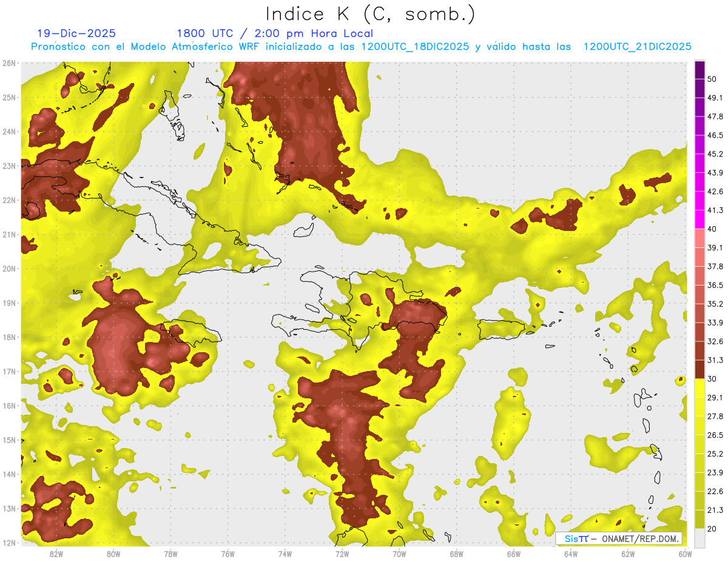Click the 66W longitude label
Viewport: 728px width, 562px height.
click(x=513, y=554)
